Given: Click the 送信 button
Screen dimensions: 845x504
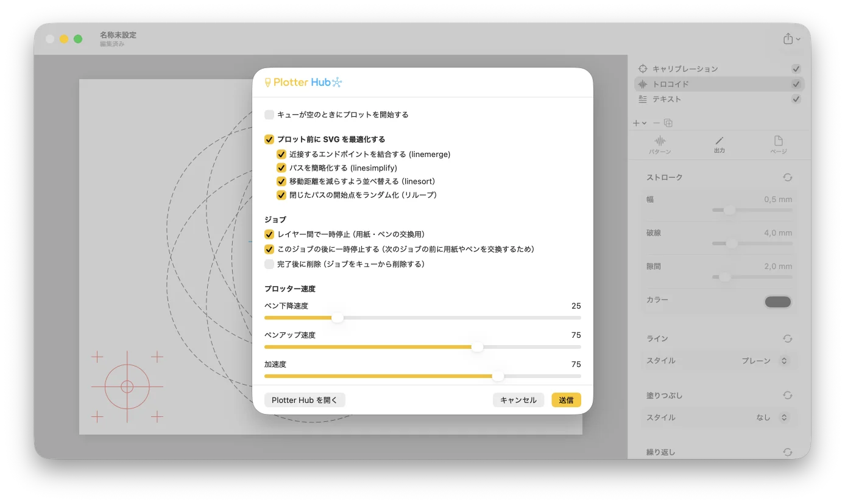Looking at the screenshot, I should point(567,400).
